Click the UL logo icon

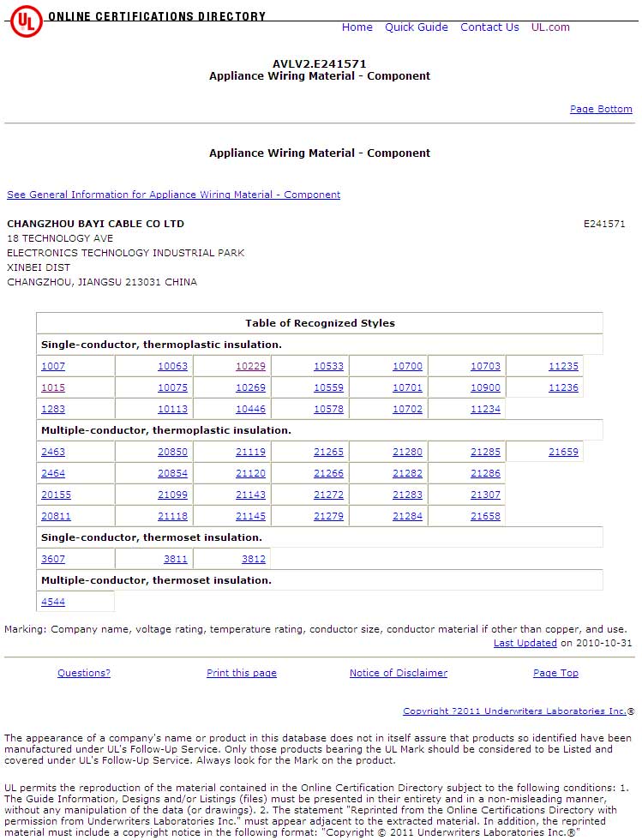(x=26, y=21)
